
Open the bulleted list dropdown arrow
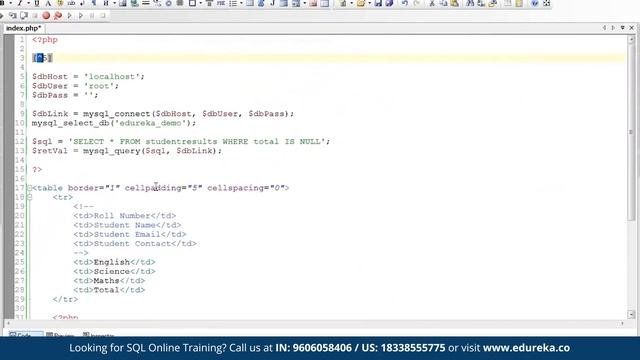pos(241,3)
